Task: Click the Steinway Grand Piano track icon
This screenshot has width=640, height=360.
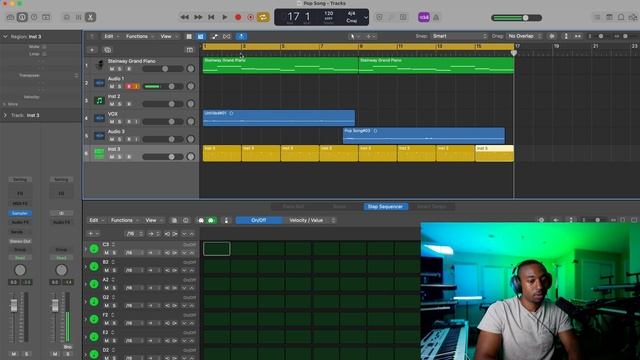Action: (x=99, y=65)
